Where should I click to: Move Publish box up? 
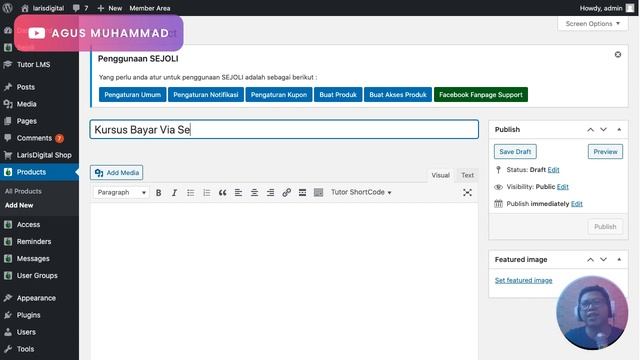590,129
